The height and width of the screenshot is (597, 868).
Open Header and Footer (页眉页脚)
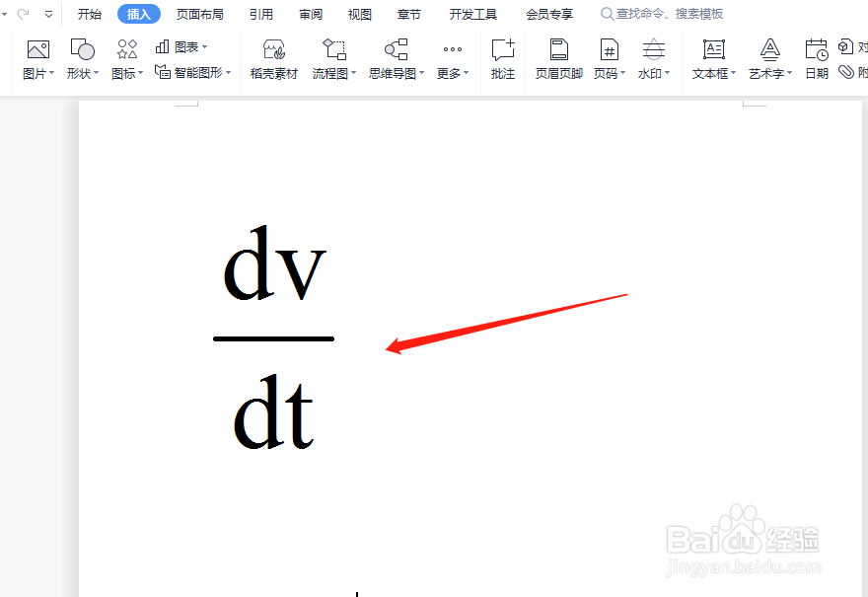pyautogui.click(x=559, y=60)
